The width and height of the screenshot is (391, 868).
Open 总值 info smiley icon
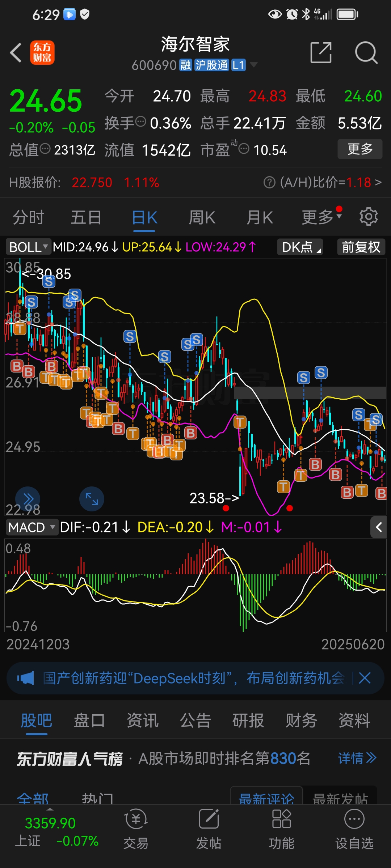pos(45,148)
